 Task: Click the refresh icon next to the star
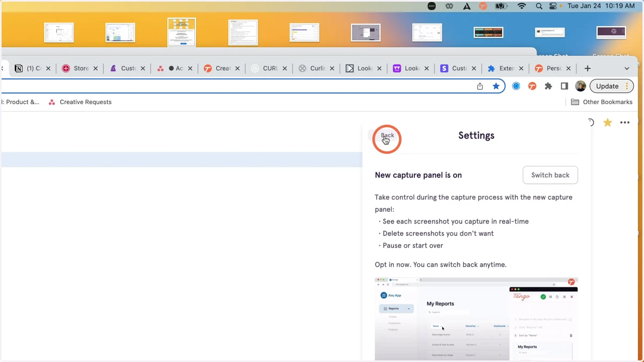(x=590, y=123)
